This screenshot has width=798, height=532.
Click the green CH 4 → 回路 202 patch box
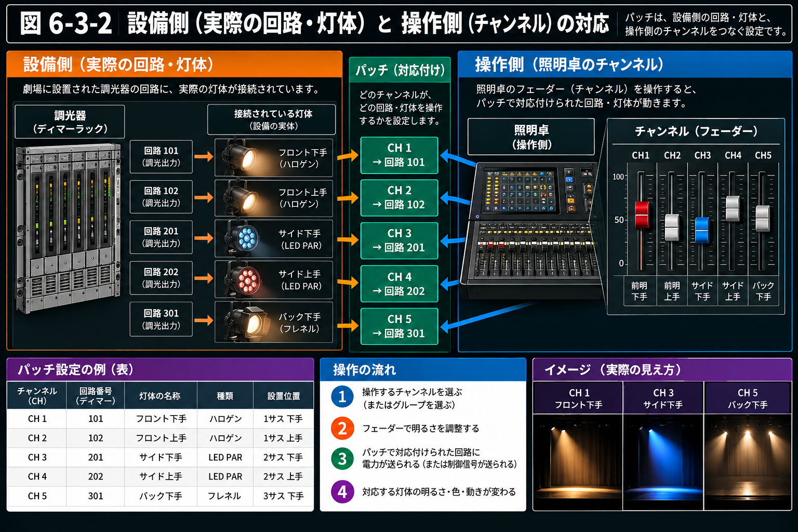click(x=399, y=284)
